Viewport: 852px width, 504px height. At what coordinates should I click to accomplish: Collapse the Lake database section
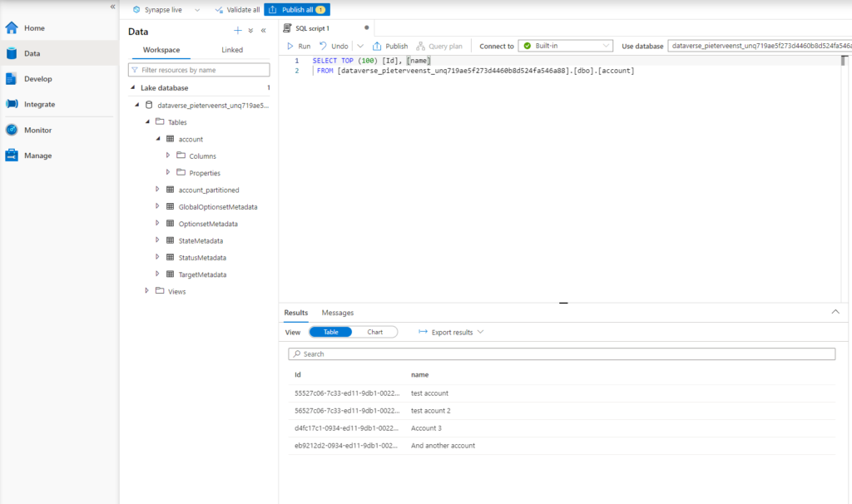pos(132,87)
